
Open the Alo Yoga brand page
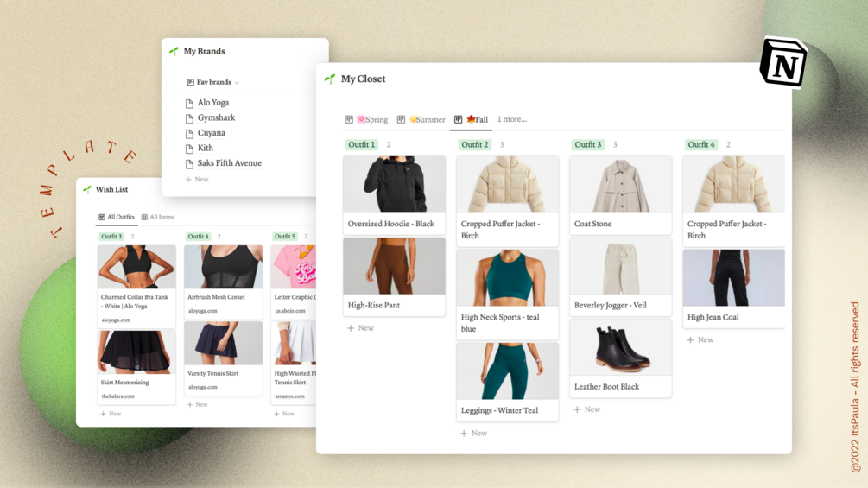click(213, 103)
